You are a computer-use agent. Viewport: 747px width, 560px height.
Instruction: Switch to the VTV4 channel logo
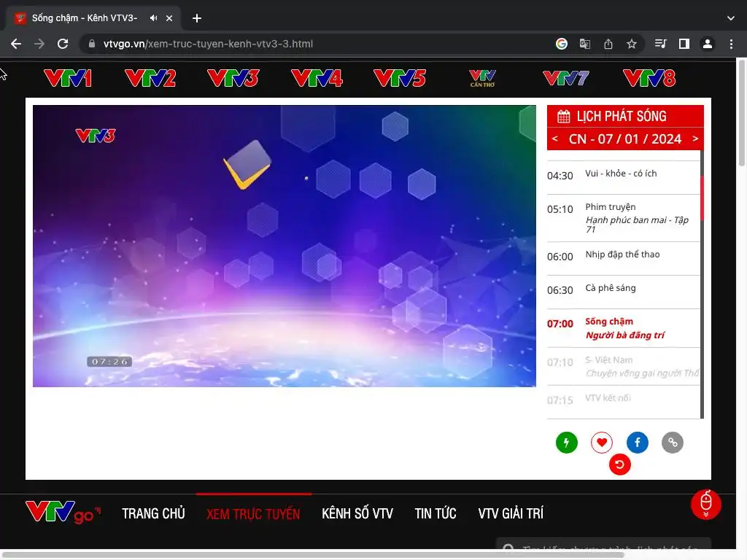(x=317, y=78)
